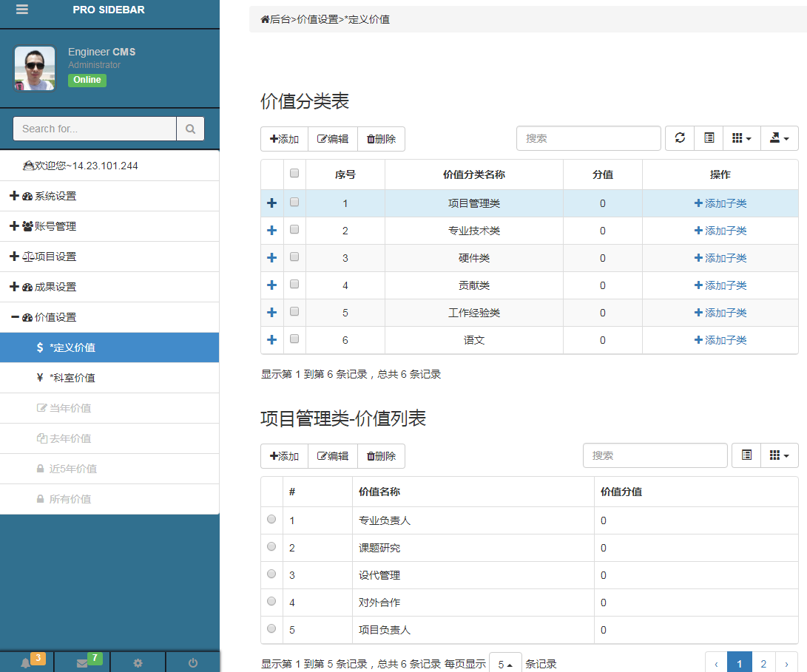Open the page size dropdown showing 5
This screenshot has width=807, height=672.
pos(505,664)
